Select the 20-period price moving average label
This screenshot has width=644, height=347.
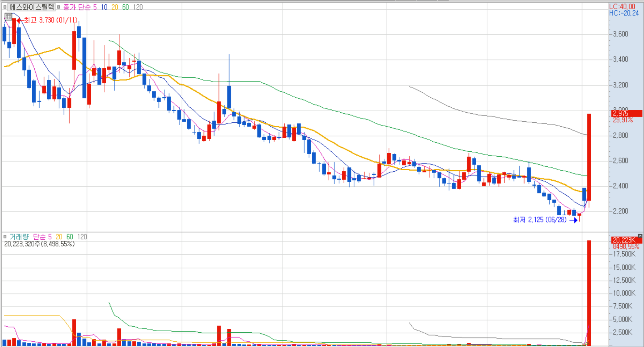[115, 7]
